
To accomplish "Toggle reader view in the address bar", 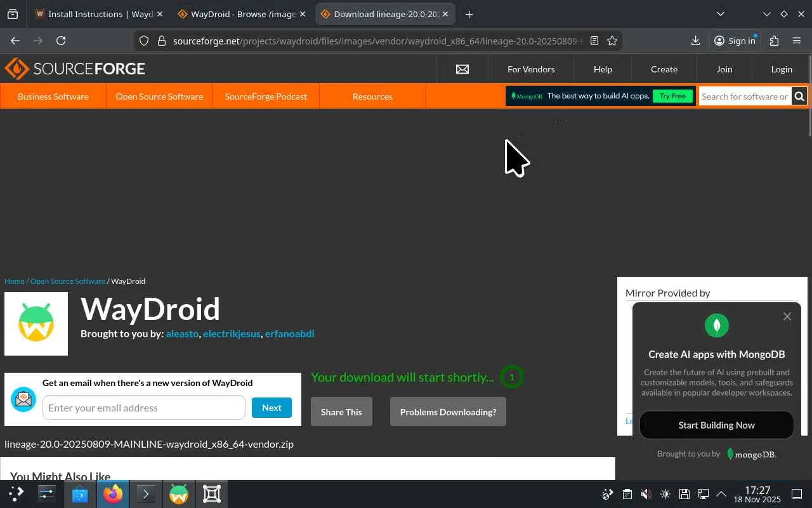I will 594,41.
